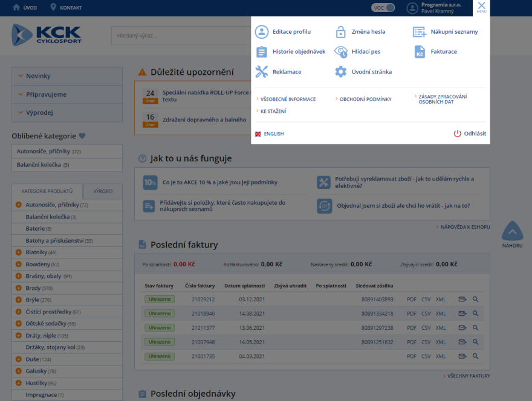This screenshot has width=532, height=401.
Task: Click the VŠECHNY FAKTURY link
Action: coord(469,376)
